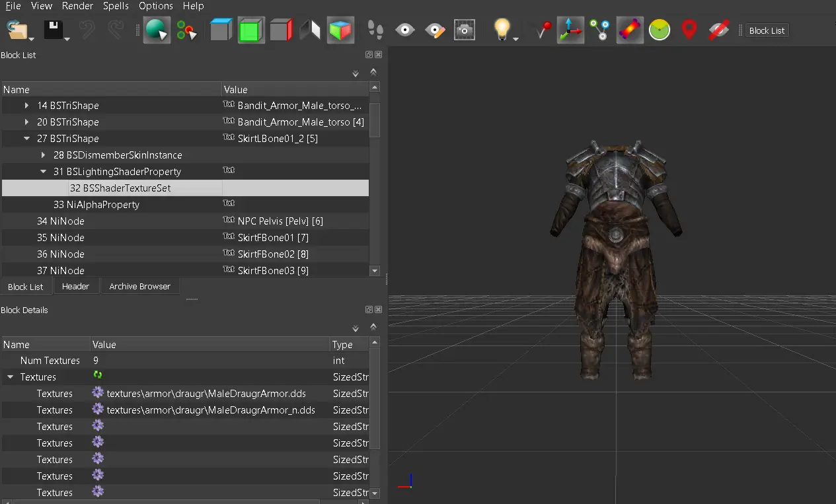Select the Walk footsteps view icon
The width and height of the screenshot is (836, 504).
(x=375, y=30)
